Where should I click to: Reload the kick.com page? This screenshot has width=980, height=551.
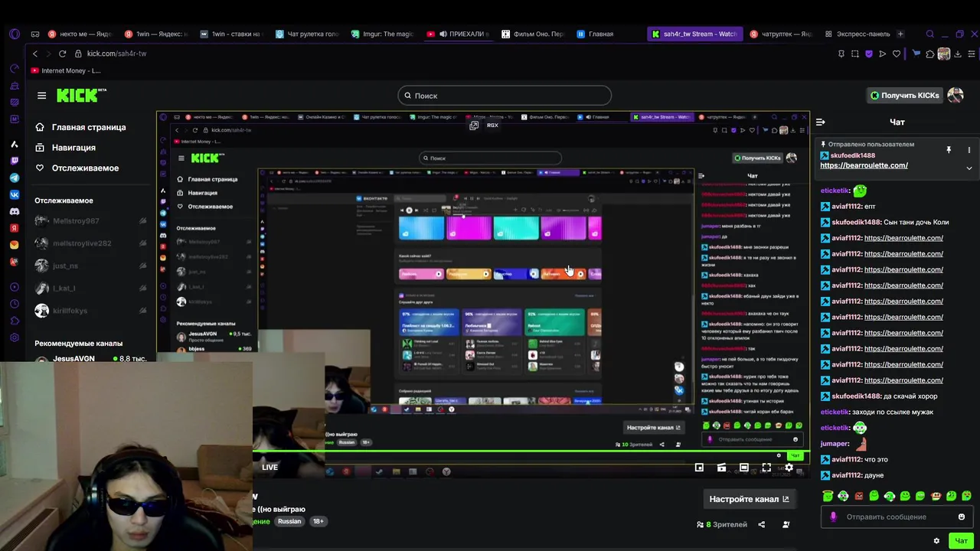click(62, 54)
